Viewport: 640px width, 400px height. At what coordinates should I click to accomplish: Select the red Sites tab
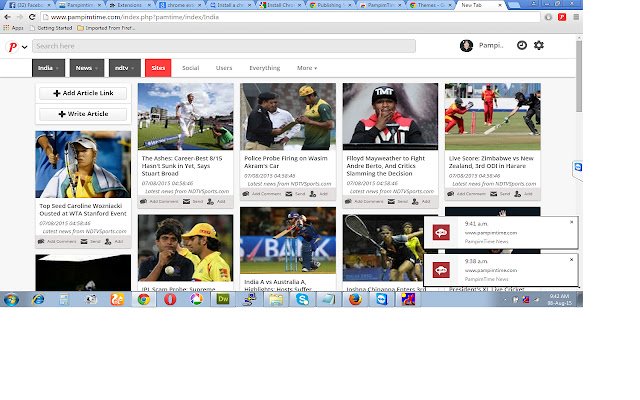point(158,68)
